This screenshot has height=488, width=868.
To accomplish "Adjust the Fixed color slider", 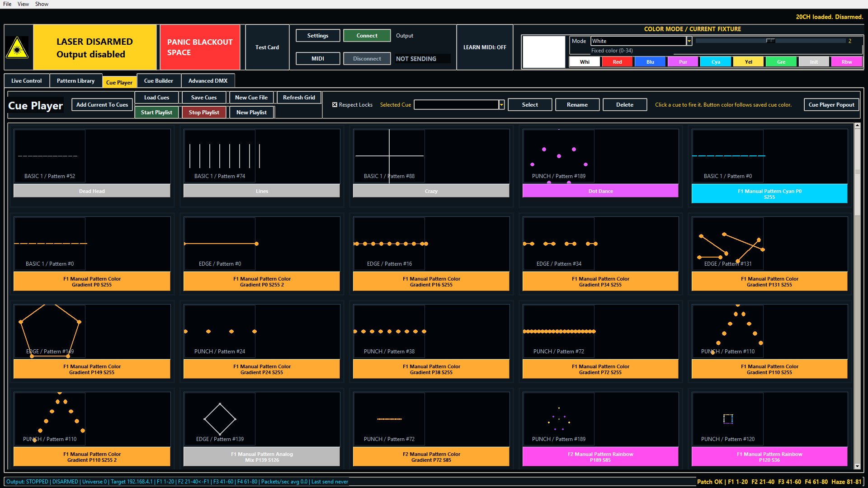I will coord(771,41).
